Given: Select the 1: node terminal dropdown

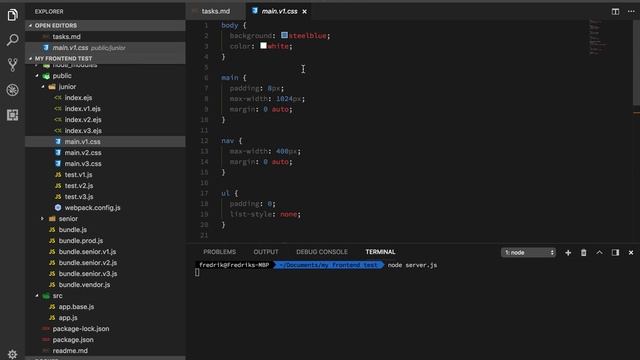Looking at the screenshot, I should tap(528, 253).
